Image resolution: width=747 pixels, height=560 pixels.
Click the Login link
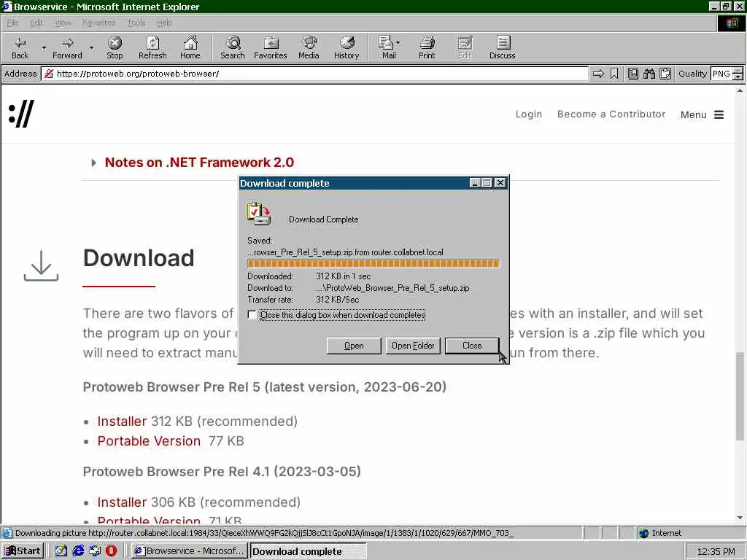click(x=529, y=114)
